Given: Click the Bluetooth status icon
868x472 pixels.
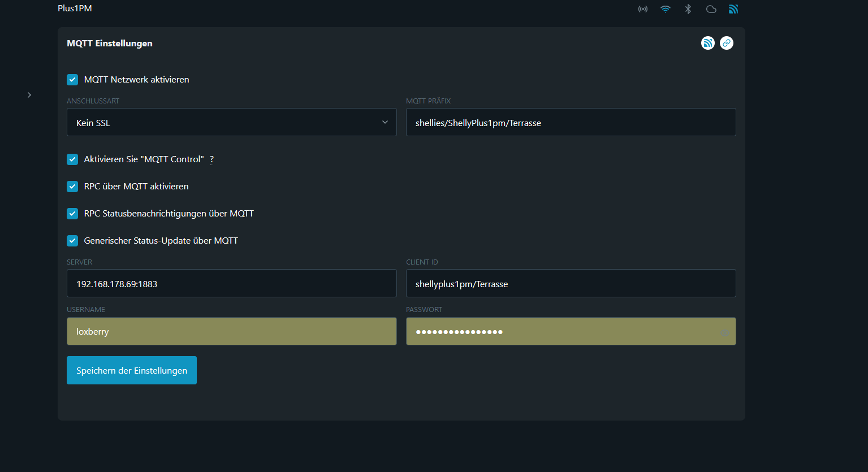Looking at the screenshot, I should click(x=688, y=9).
